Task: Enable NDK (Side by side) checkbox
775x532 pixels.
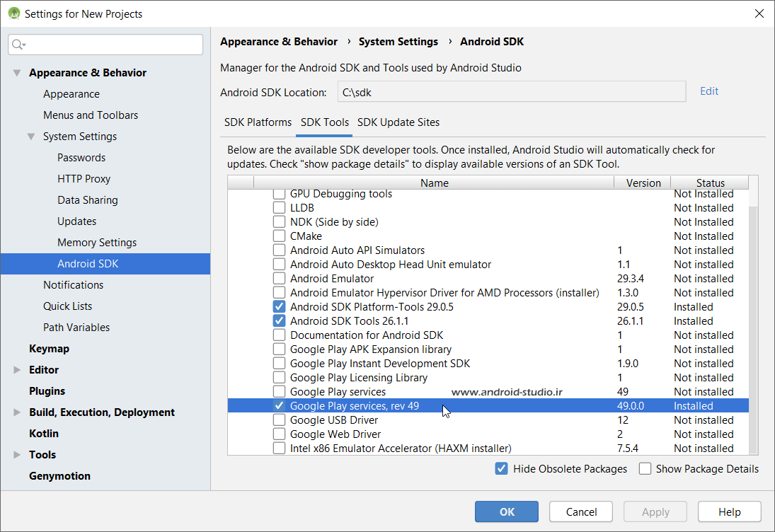Action: (280, 222)
